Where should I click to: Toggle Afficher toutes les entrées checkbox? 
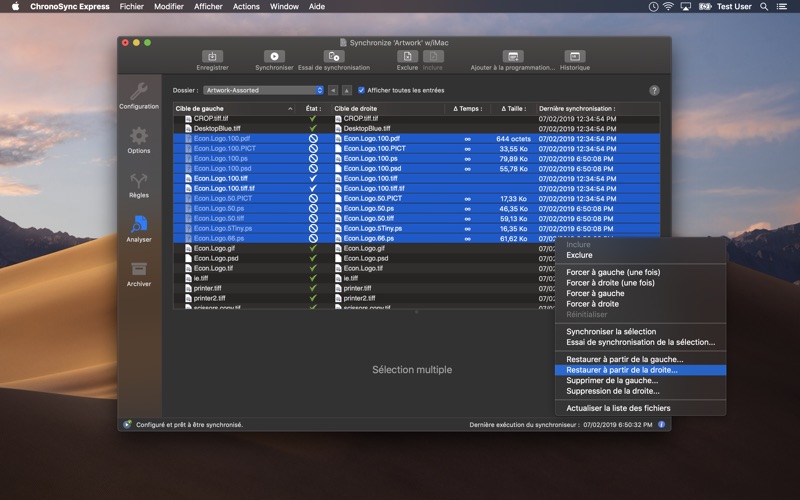tap(361, 90)
